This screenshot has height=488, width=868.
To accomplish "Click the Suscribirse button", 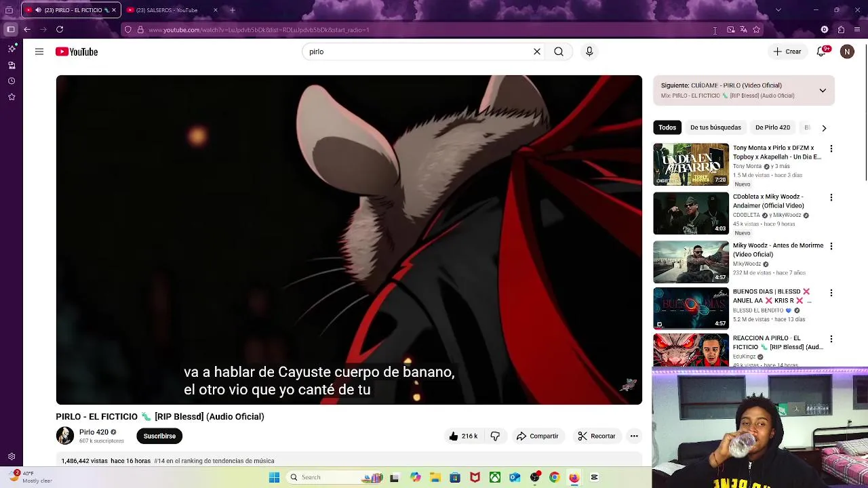I will (x=159, y=436).
